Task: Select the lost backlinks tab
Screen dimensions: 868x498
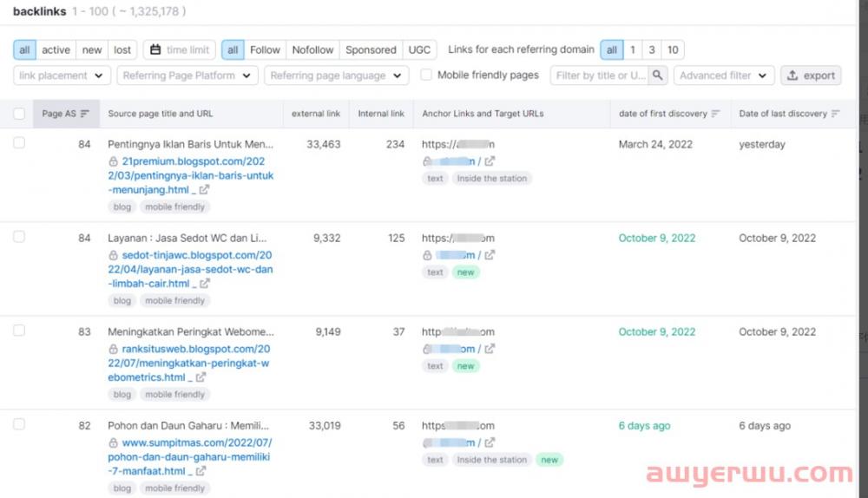Action: pos(122,49)
